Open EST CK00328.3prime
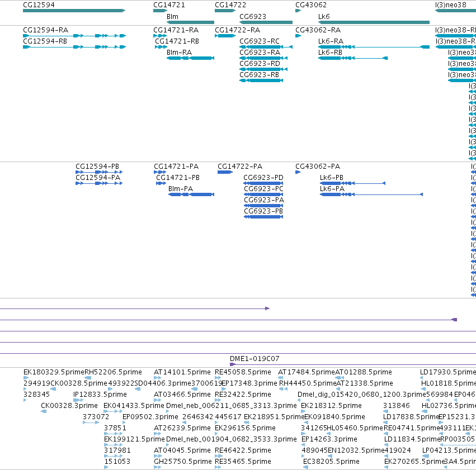The image size is (476, 470). pos(69,406)
